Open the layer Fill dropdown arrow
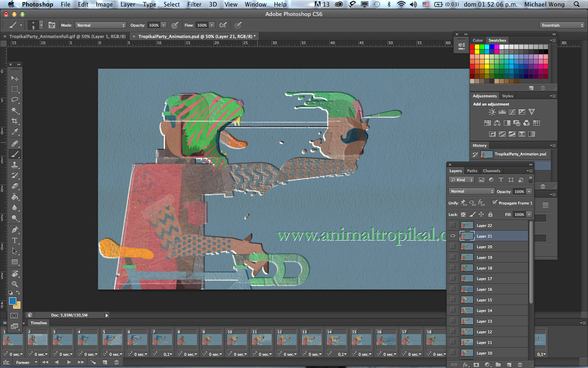588x368 pixels. pyautogui.click(x=529, y=214)
